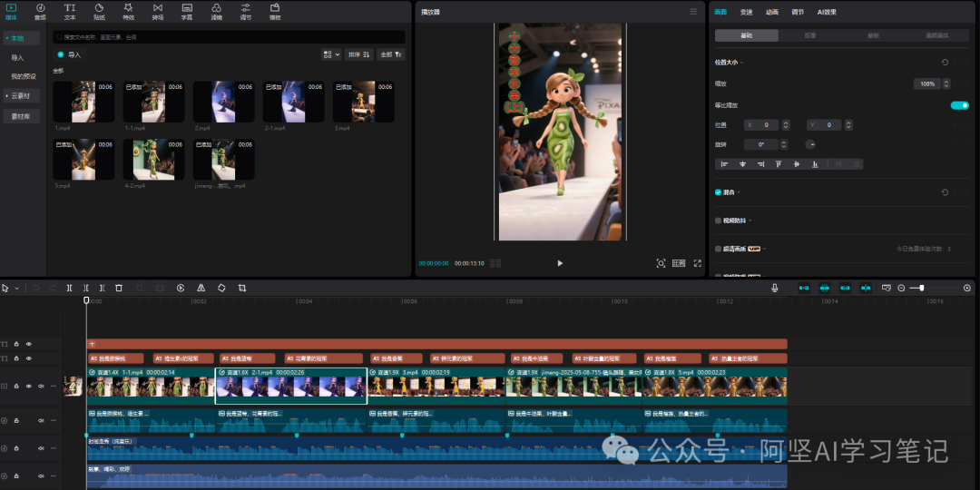The image size is (980, 490).
Task: Open the 素材库 library
Action: (22, 116)
